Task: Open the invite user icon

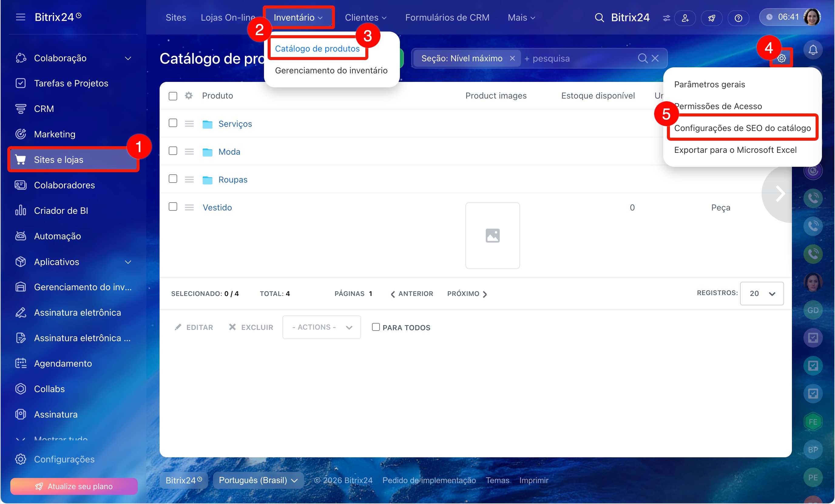Action: click(685, 18)
